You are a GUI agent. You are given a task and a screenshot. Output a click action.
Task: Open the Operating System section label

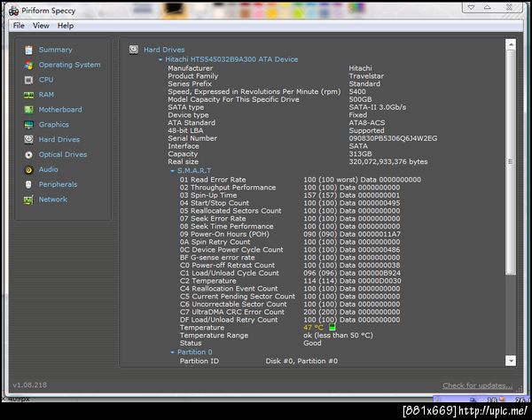click(x=69, y=65)
